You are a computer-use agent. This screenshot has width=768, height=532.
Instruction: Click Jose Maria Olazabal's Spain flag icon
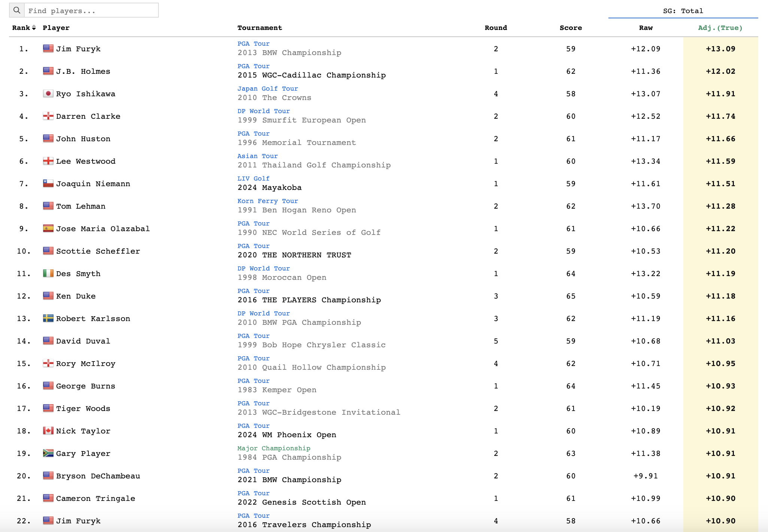point(48,229)
